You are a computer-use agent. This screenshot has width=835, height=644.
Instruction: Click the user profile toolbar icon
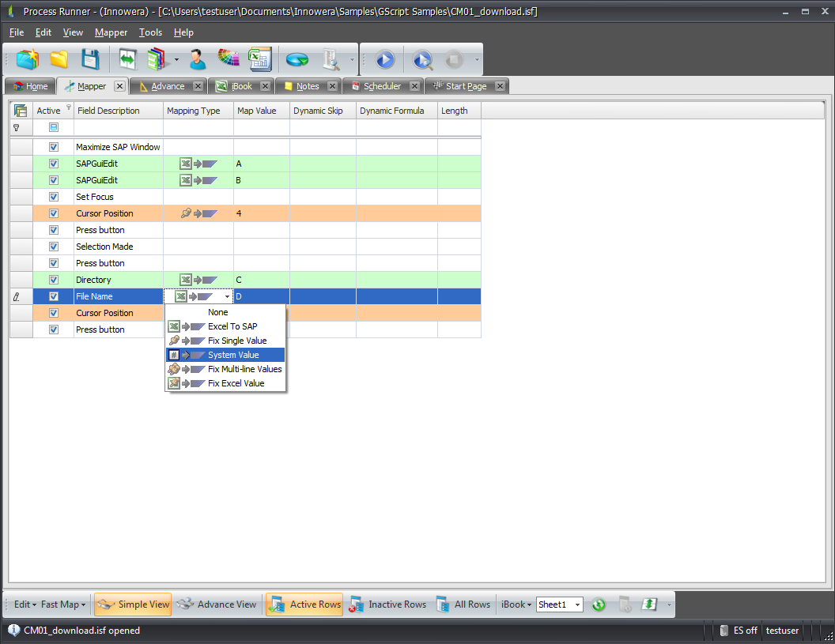point(197,60)
